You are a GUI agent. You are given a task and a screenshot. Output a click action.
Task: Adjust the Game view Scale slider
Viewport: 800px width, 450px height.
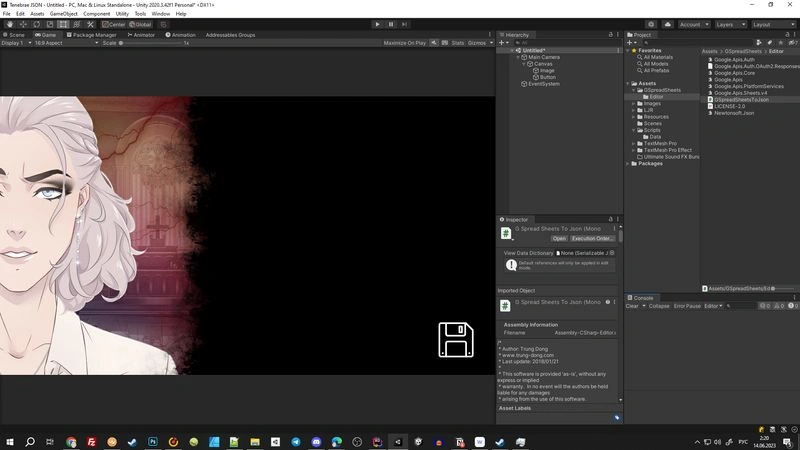point(152,43)
